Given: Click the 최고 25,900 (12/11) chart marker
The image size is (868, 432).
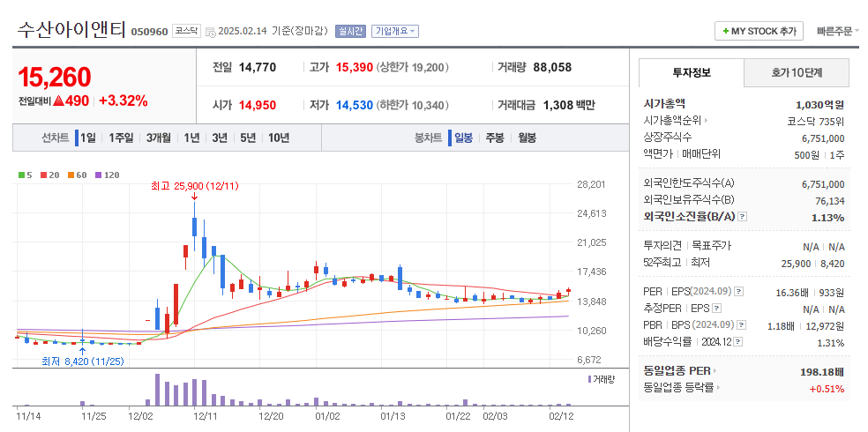Looking at the screenshot, I should 194,186.
